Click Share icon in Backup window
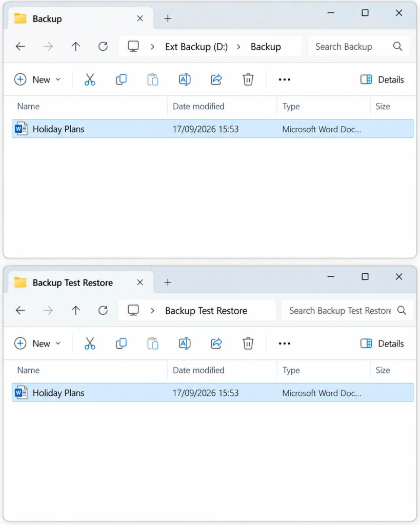420x525 pixels. 216,79
